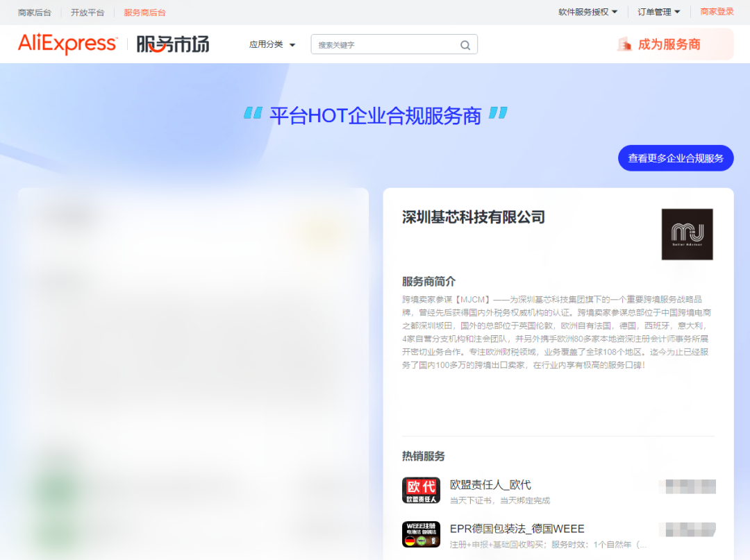Screen dimensions: 750x560
Task: Select 商家后台 in the top menu
Action: point(35,11)
